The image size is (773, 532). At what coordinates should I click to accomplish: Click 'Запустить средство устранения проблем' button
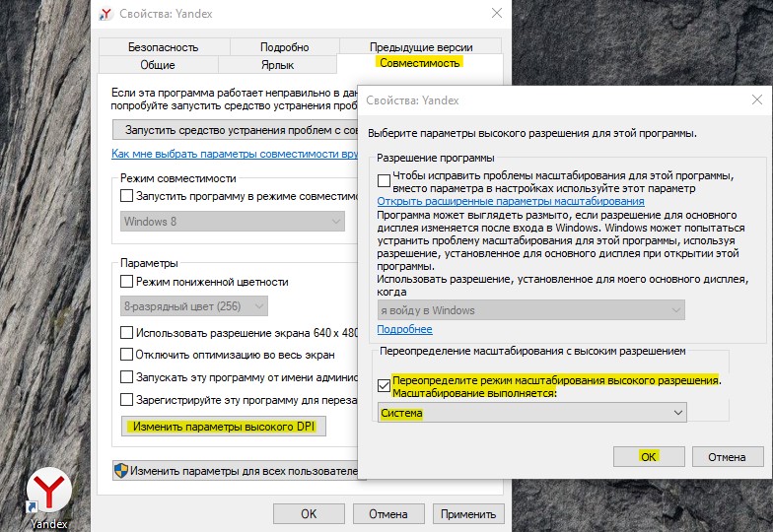pos(236,130)
